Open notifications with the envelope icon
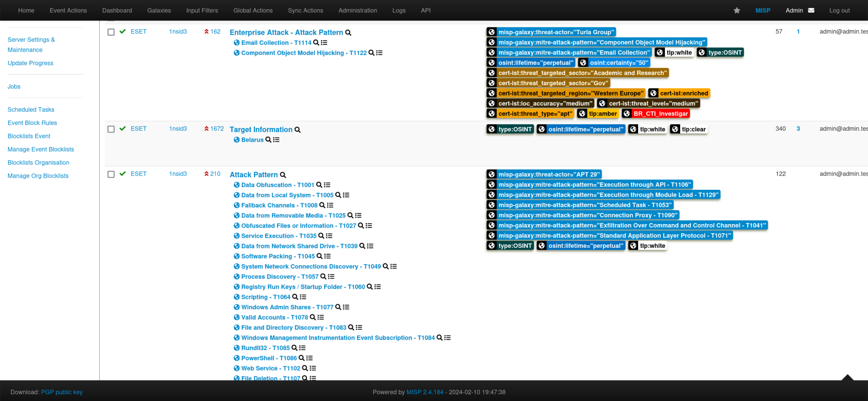 (x=812, y=10)
